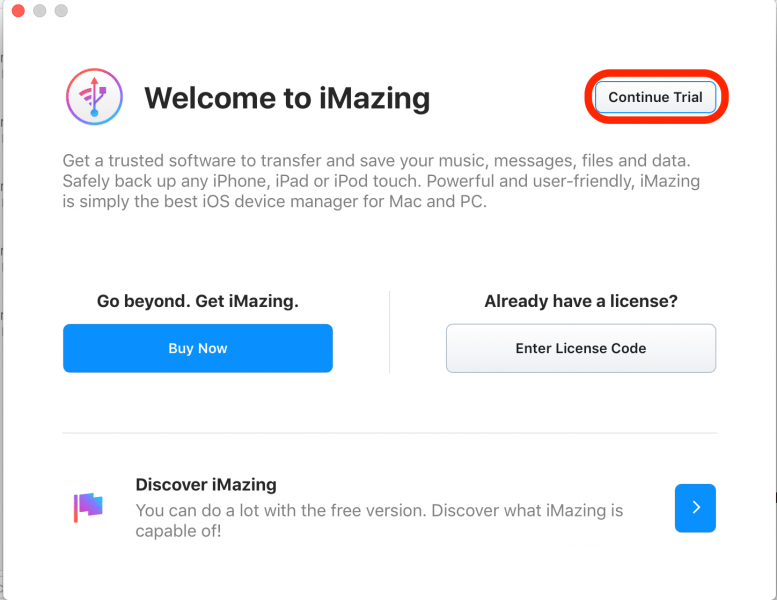Image resolution: width=777 pixels, height=600 pixels.
Task: Click the Welcome to iMazing heading
Action: pyautogui.click(x=287, y=98)
